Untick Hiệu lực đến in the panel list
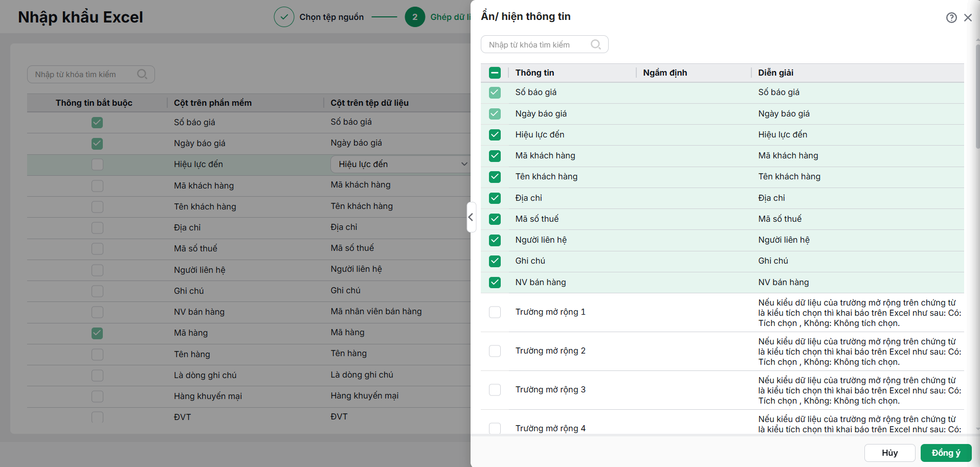980x467 pixels. tap(495, 135)
